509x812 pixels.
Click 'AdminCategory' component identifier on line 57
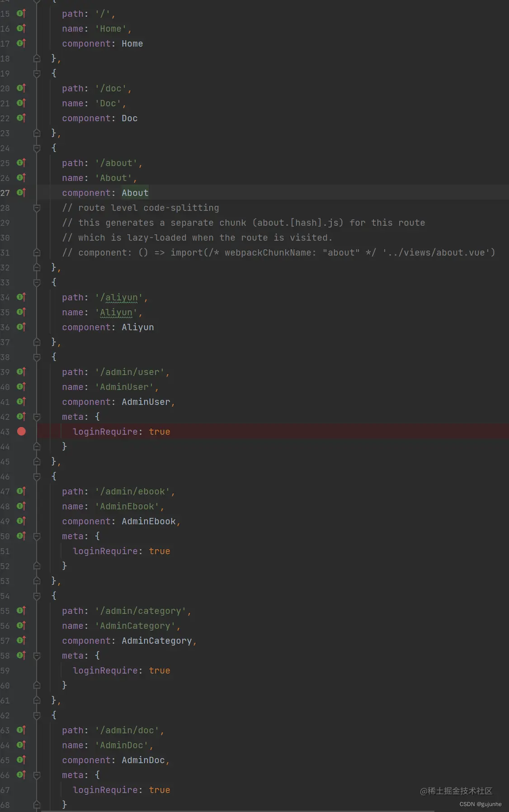(x=157, y=641)
